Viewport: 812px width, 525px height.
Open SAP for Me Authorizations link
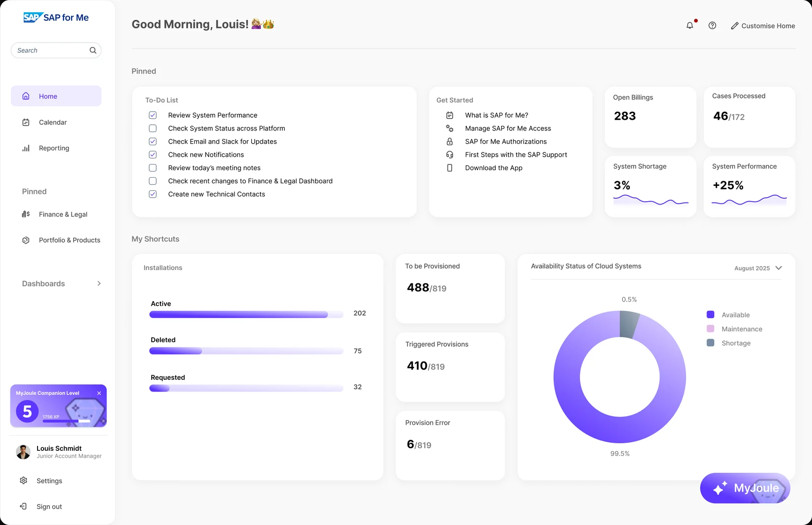tap(506, 142)
